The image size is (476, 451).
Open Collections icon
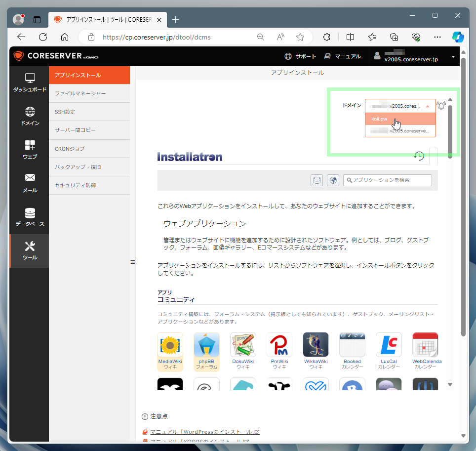(x=394, y=37)
